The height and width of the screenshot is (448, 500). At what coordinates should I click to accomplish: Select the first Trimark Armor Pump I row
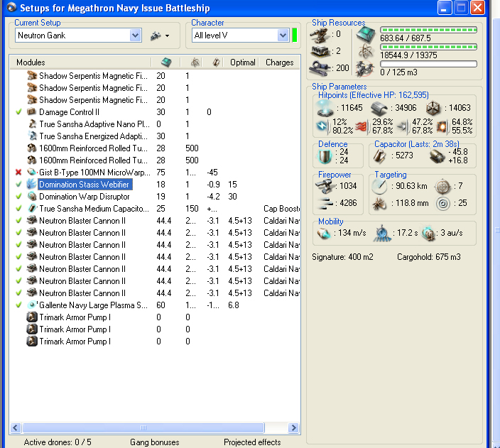pos(155,317)
